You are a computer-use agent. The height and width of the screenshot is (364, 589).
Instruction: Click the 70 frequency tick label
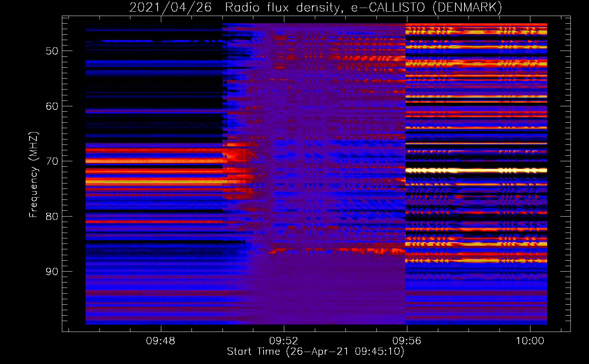tap(52, 161)
